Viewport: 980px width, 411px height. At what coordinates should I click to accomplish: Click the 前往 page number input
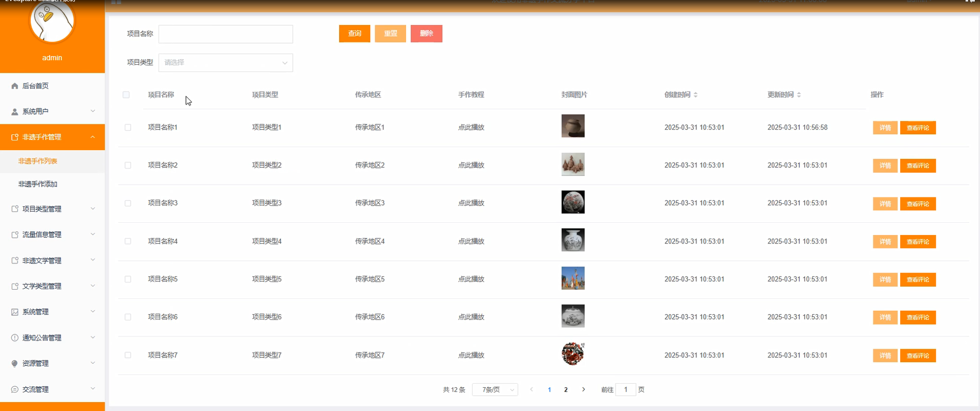pos(626,389)
